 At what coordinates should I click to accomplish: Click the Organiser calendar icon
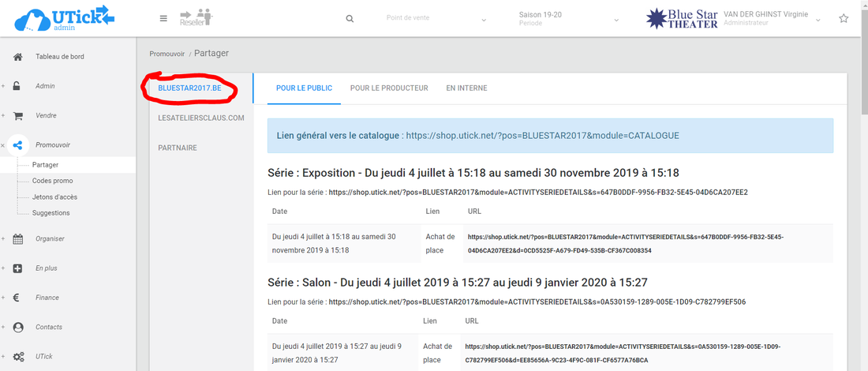(x=17, y=239)
